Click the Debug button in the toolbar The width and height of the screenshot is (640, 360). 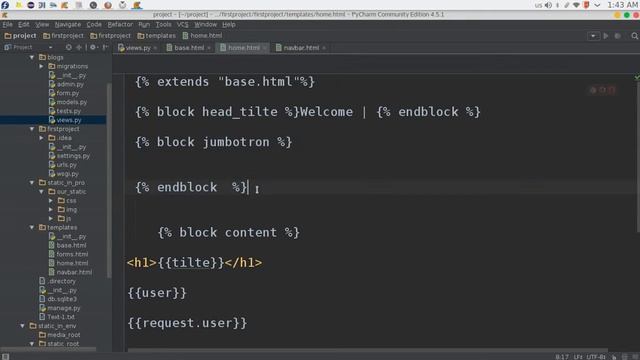click(618, 36)
